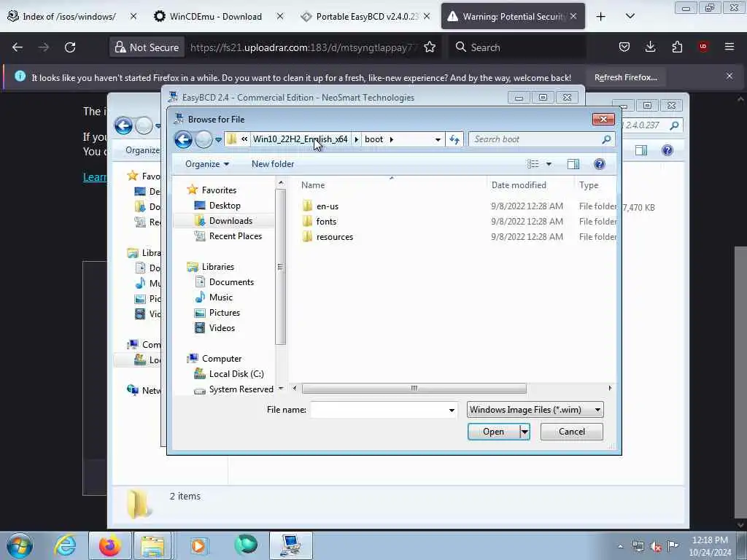Open Firefox extensions menu
The height and width of the screenshot is (560, 747).
click(677, 47)
